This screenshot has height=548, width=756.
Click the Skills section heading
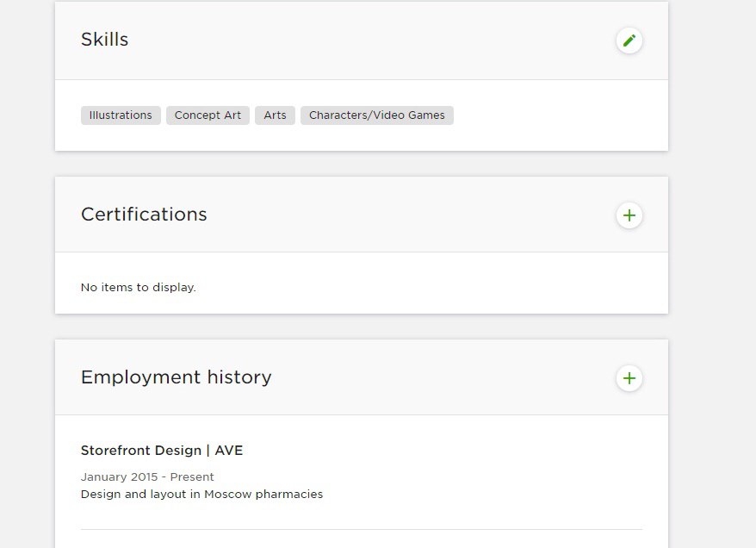(x=105, y=40)
